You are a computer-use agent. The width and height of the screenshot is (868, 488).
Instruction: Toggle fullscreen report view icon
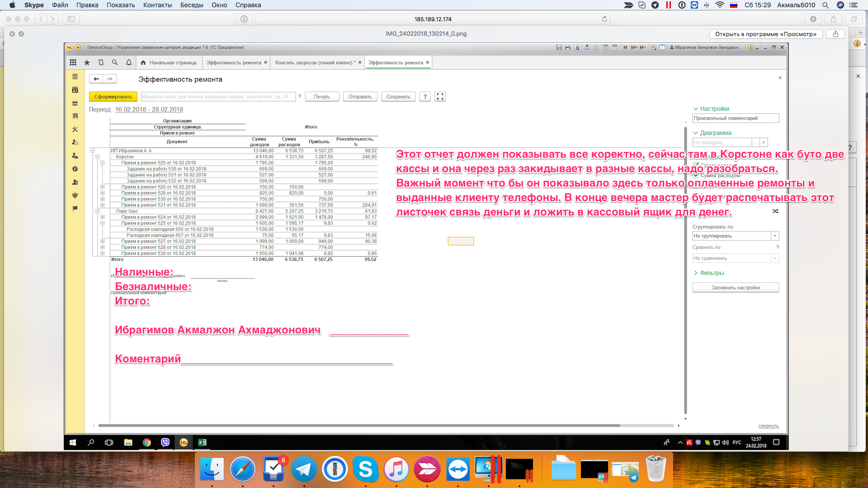tap(440, 97)
